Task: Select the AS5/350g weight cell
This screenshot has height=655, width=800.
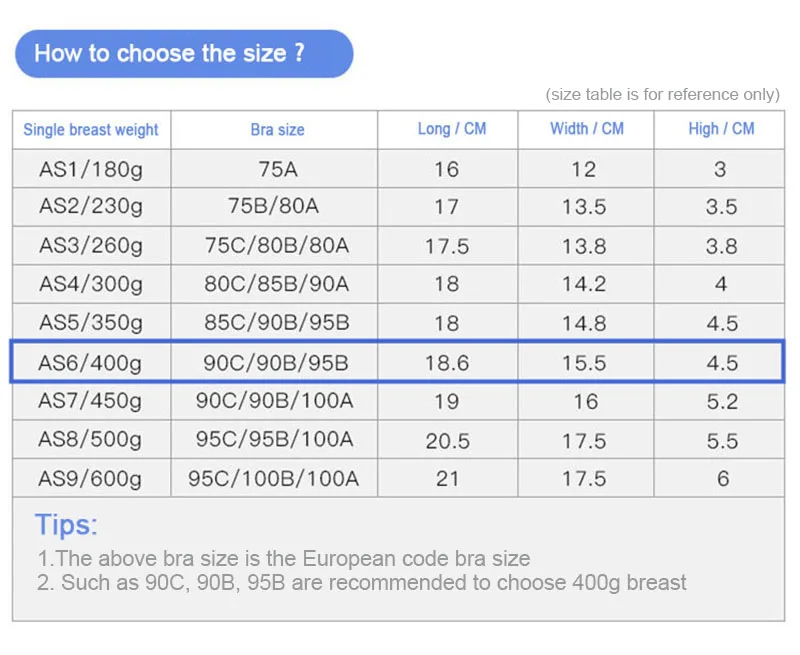Action: (91, 322)
